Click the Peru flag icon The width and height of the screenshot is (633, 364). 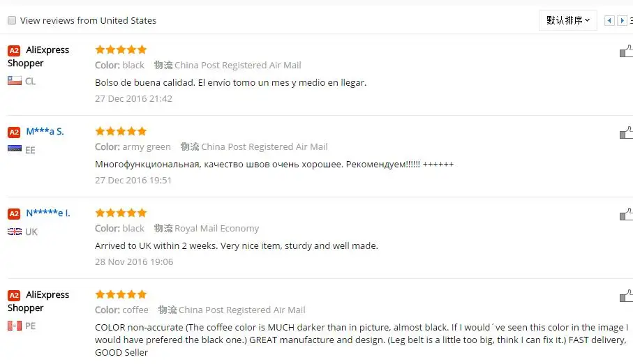15,326
